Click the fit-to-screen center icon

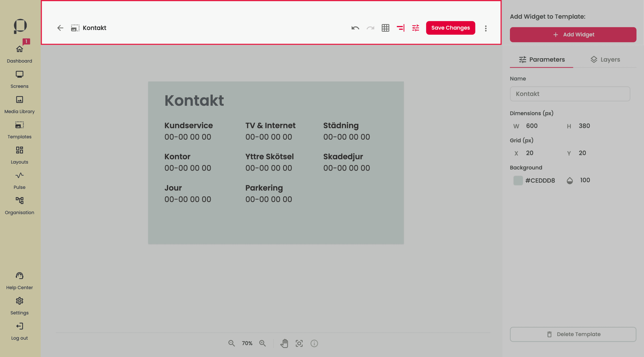[299, 343]
